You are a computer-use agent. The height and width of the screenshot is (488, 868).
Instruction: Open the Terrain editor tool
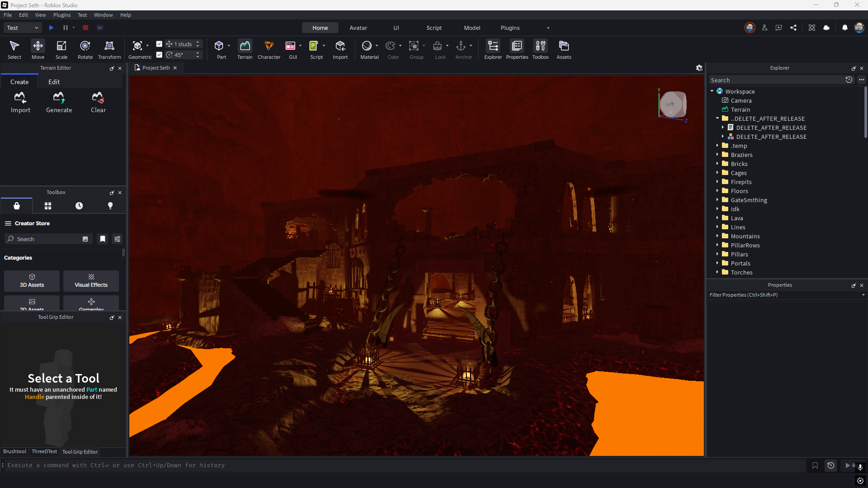pyautogui.click(x=245, y=49)
